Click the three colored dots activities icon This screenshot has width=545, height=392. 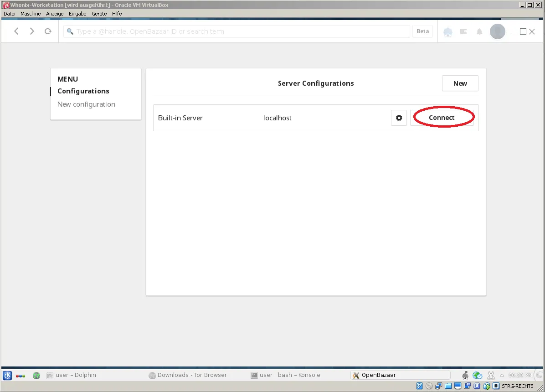tap(21, 376)
